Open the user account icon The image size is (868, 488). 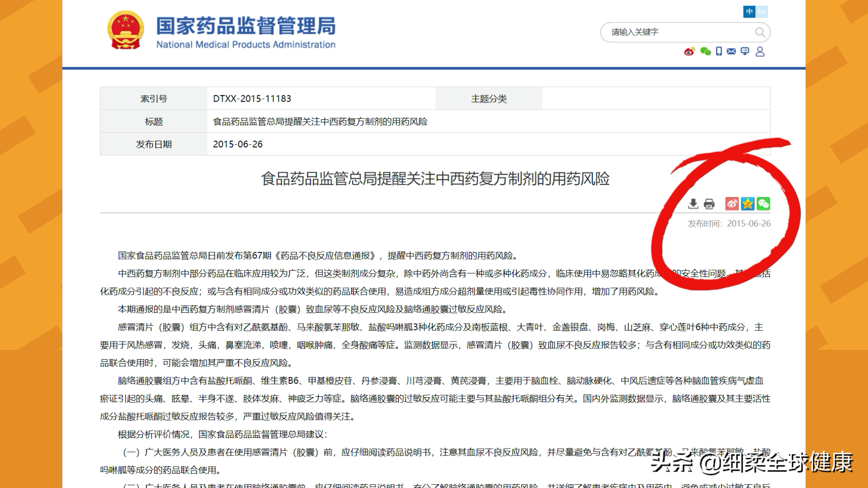pos(760,52)
